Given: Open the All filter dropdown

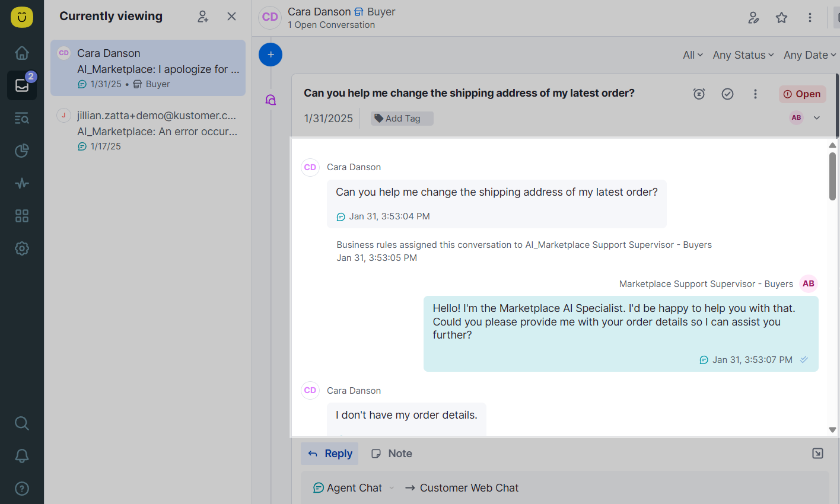Looking at the screenshot, I should point(693,55).
